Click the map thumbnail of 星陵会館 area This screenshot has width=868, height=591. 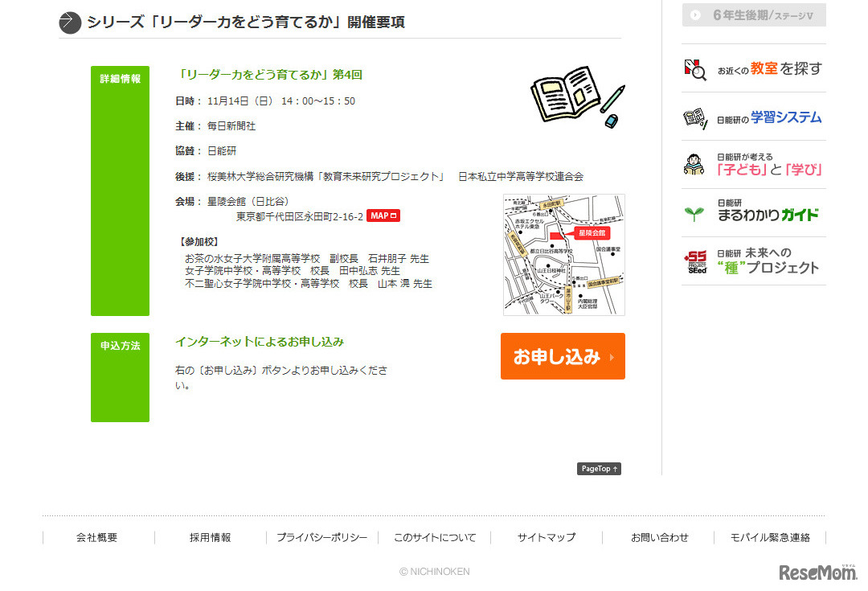563,254
